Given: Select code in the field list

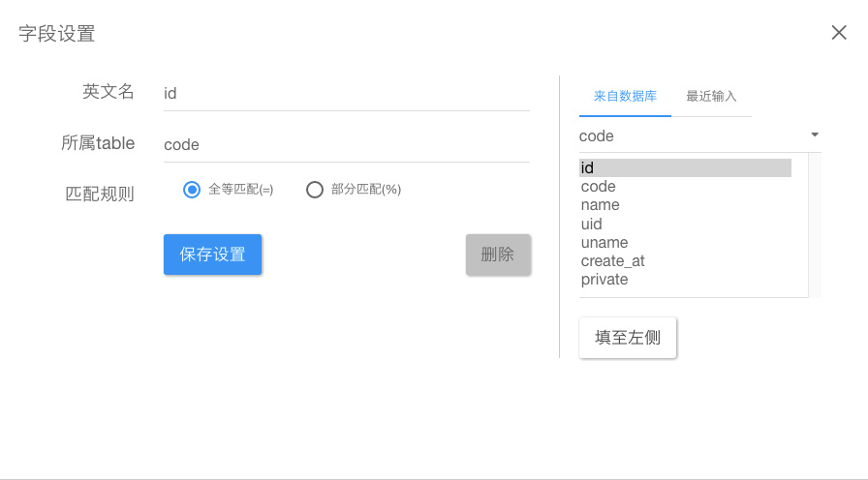Looking at the screenshot, I should pos(685,187).
